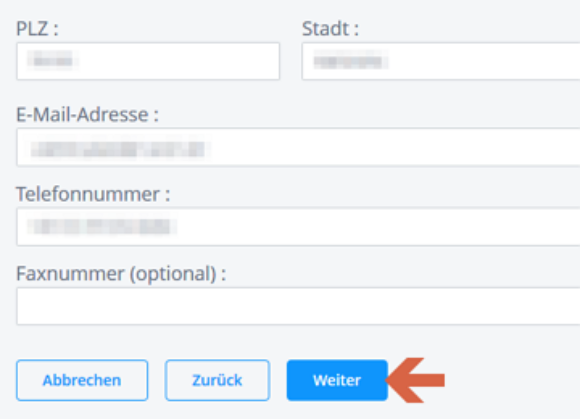Place cursor in Telefonnummer field
This screenshot has height=419, width=580.
tap(298, 226)
